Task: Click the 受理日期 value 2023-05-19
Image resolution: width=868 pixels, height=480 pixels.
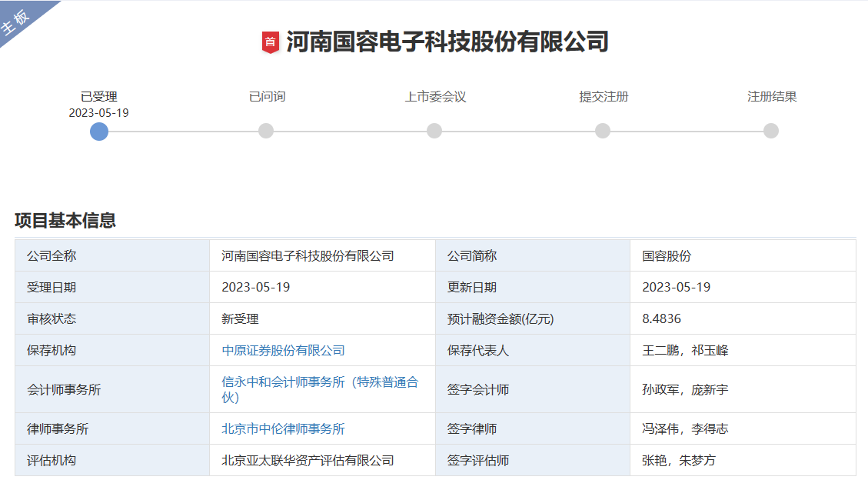Action: (x=256, y=288)
